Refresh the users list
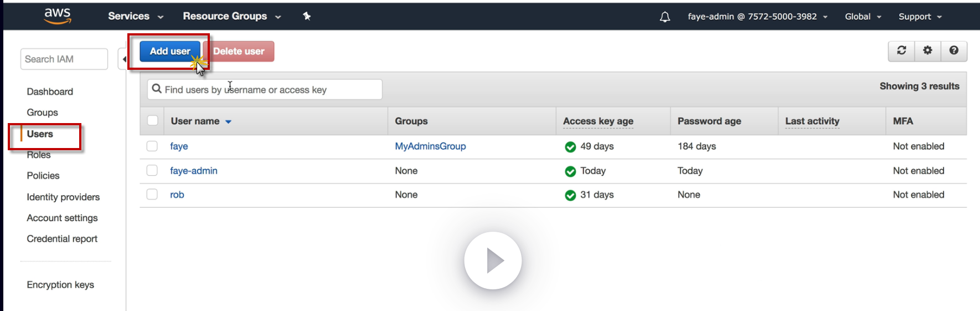 coord(901,50)
